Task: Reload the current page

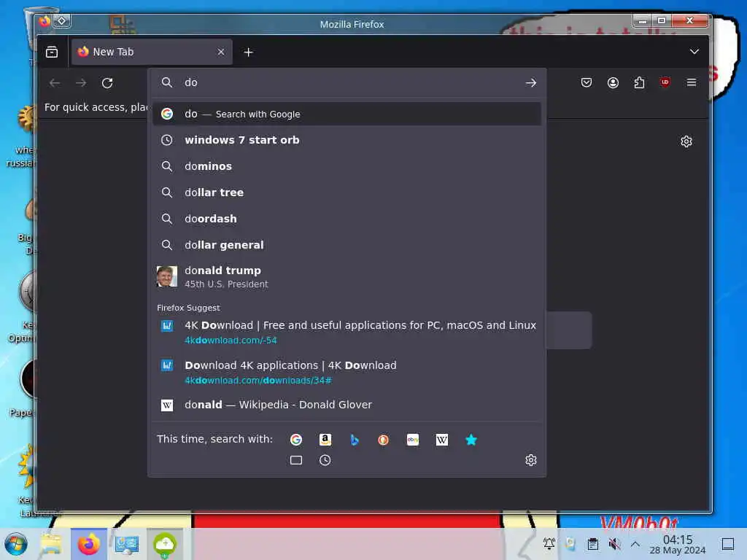Action: click(x=107, y=83)
